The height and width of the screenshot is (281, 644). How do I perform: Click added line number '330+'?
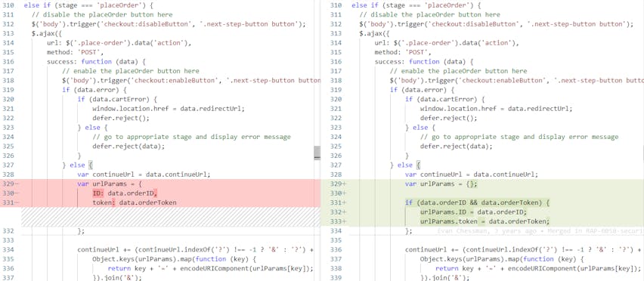click(338, 193)
